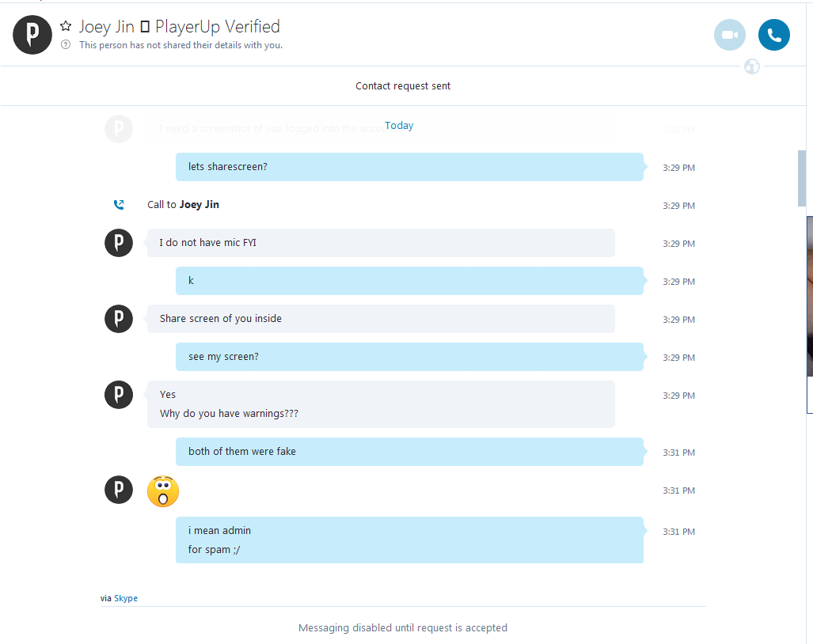Click the 'Joey Jin PlayerUp Verified' contact name
The height and width of the screenshot is (644, 813).
pos(180,26)
